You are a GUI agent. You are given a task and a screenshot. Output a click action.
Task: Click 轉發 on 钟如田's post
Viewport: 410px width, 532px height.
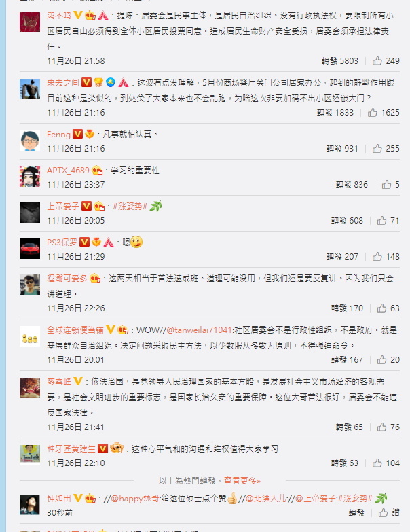(356, 512)
